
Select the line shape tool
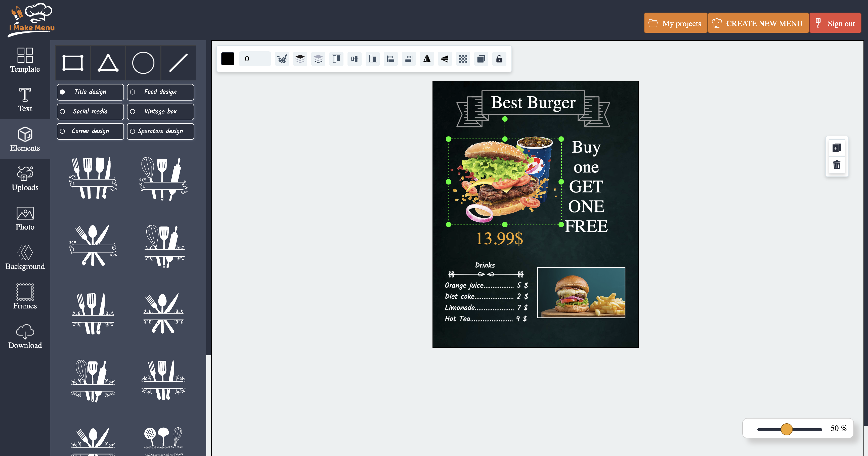(178, 63)
